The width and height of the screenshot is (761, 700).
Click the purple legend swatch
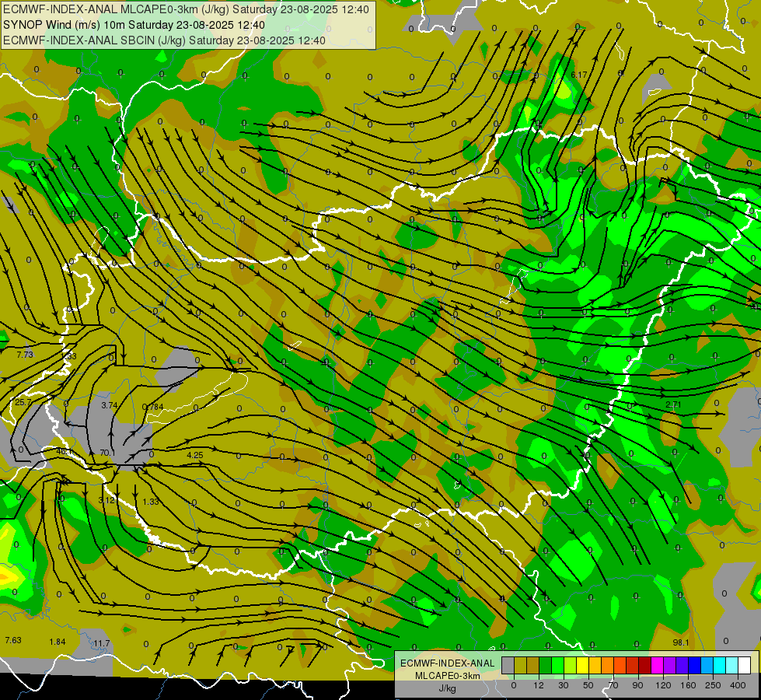pos(670,666)
